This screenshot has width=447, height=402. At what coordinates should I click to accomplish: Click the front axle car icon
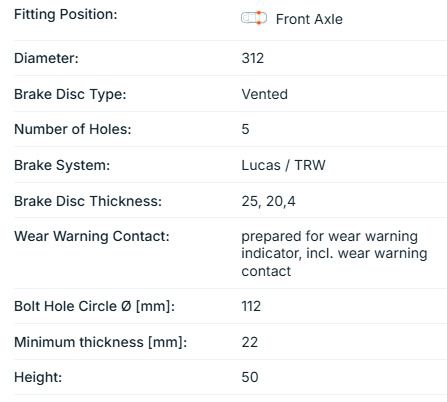pos(254,18)
